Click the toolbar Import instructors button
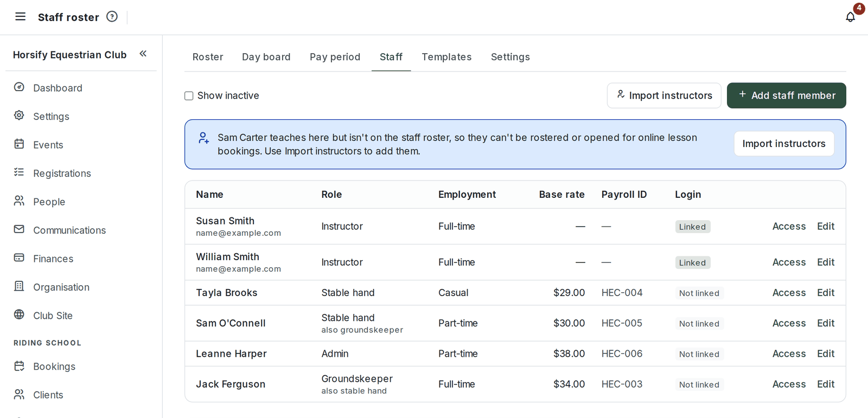Screen dimensions: 868x418 pyautogui.click(x=664, y=95)
